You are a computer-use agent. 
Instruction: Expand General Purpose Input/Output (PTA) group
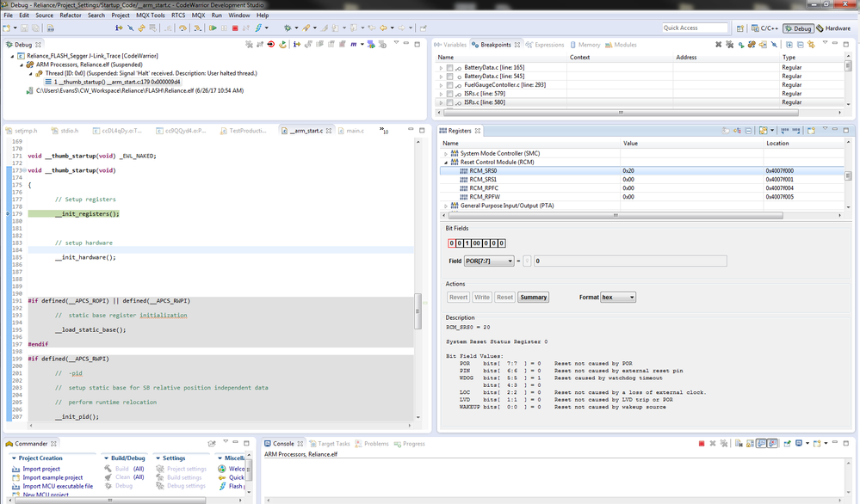point(445,206)
